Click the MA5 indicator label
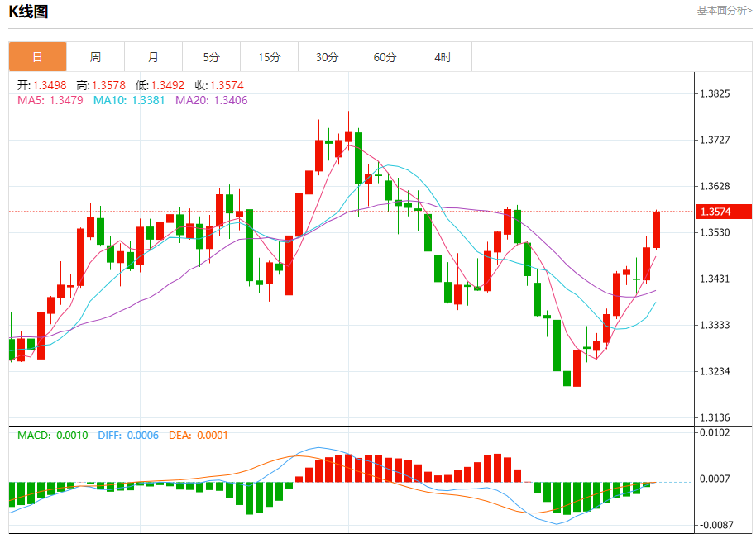Viewport: 756px width, 534px height. pyautogui.click(x=50, y=100)
